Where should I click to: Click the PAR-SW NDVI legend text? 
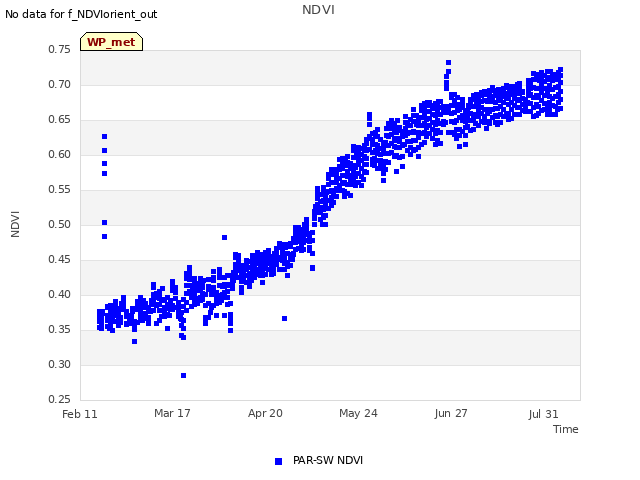(x=328, y=460)
